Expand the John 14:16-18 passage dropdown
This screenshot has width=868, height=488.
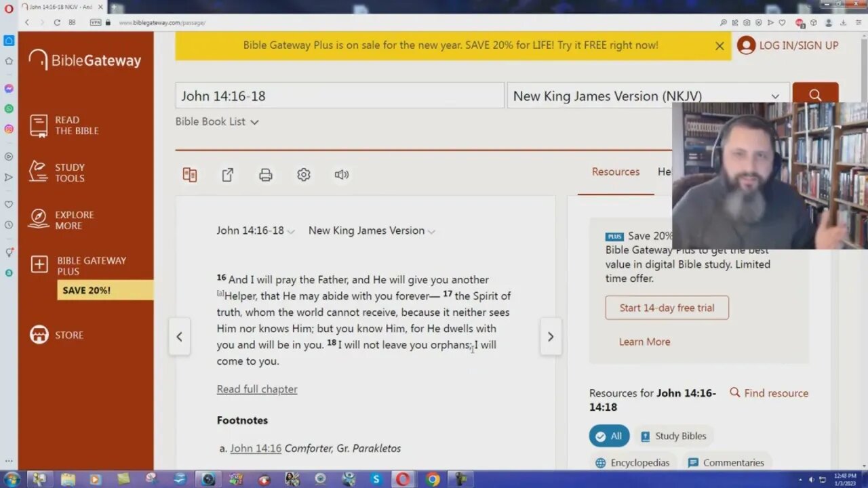click(256, 230)
